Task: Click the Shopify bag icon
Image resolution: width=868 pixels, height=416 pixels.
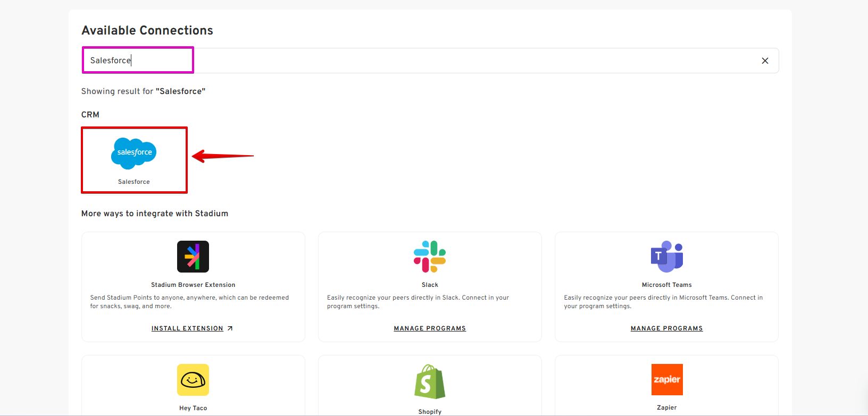Action: tap(430, 381)
